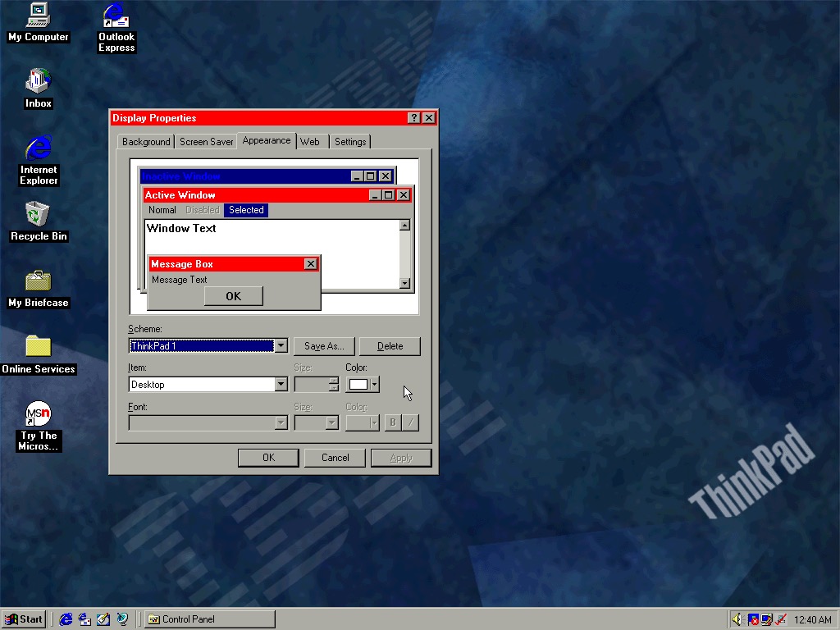This screenshot has height=630, width=840.
Task: Open the Item dropdown showing Desktop
Action: [x=281, y=385]
